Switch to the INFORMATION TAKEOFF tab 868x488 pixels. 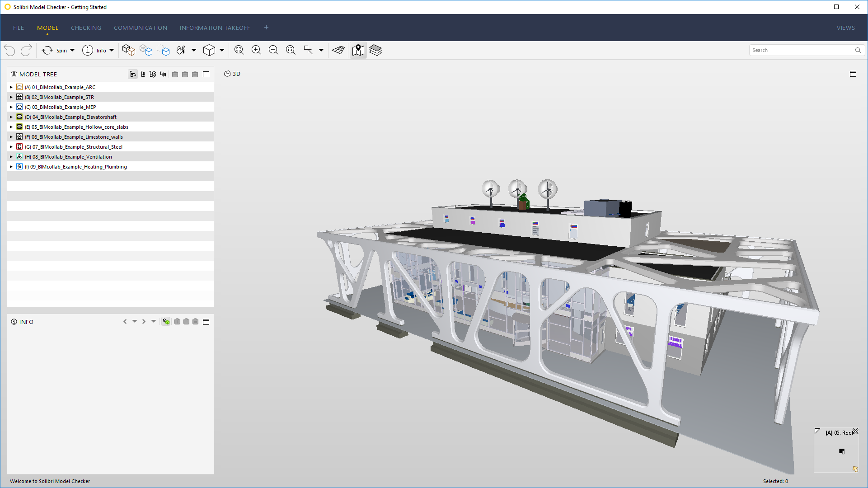(x=215, y=28)
